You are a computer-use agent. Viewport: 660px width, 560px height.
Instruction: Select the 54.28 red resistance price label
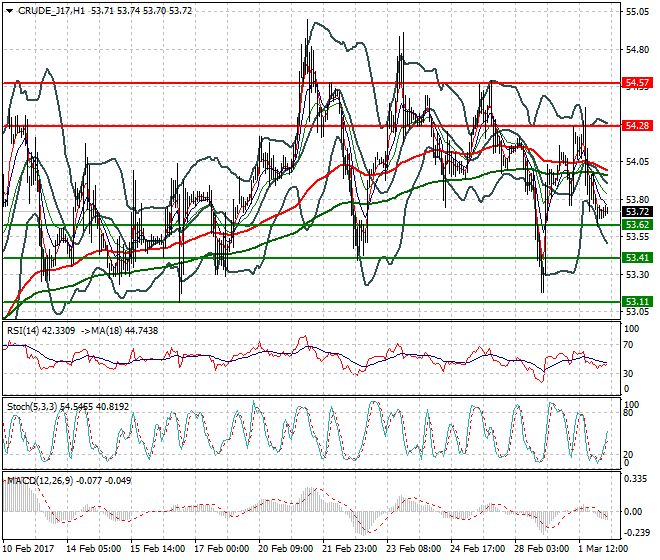pos(638,125)
